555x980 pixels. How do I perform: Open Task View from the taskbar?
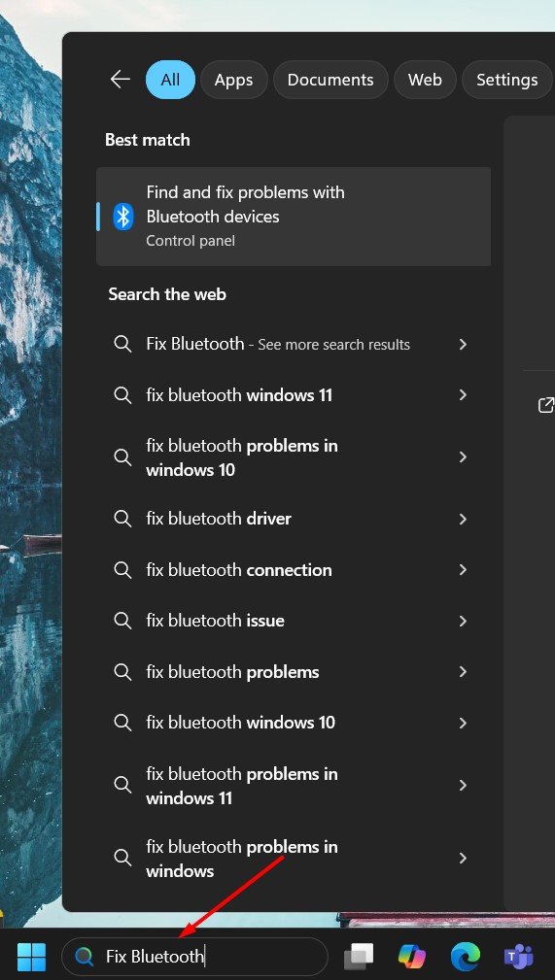360,957
